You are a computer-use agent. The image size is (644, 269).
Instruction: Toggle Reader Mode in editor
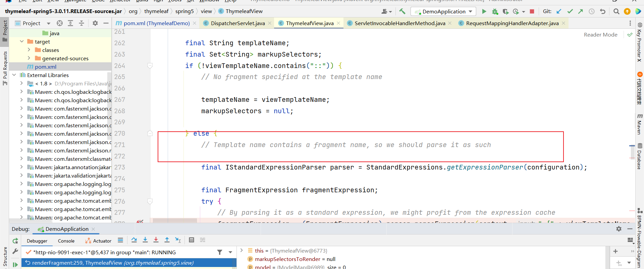coord(600,35)
